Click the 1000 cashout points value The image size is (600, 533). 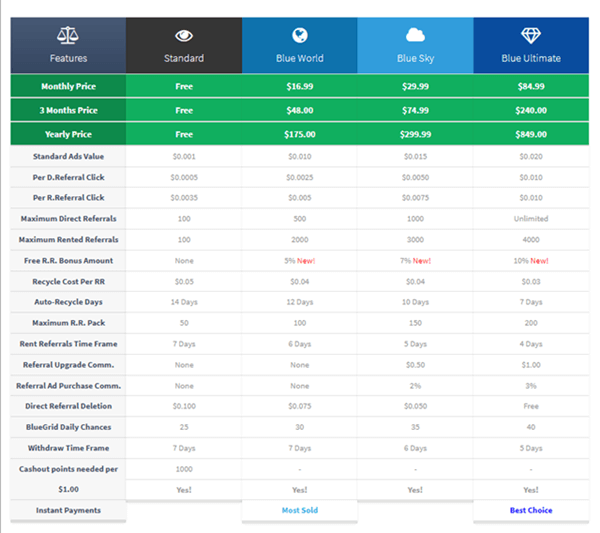coord(184,469)
